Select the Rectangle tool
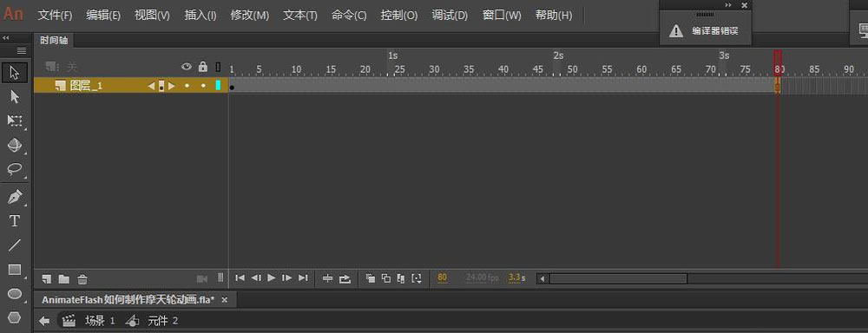 point(15,270)
